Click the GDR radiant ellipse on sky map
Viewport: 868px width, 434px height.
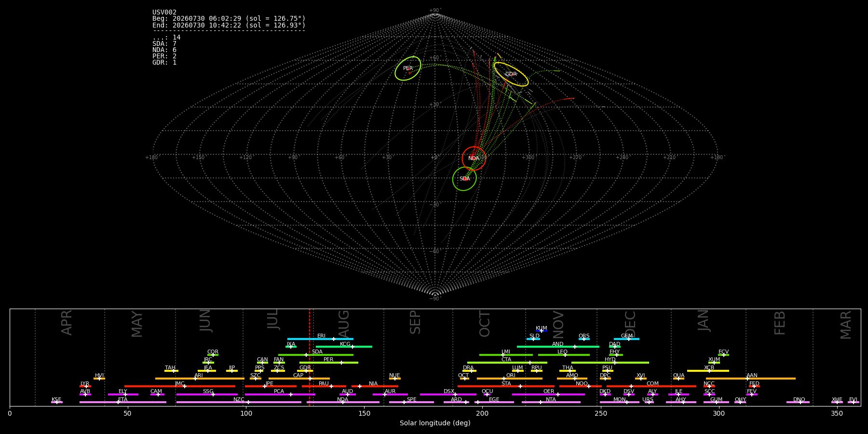tap(511, 74)
